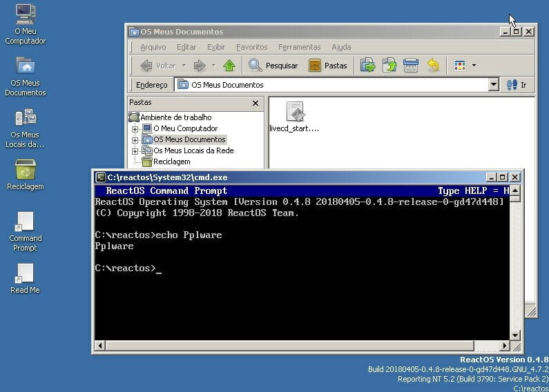Minimize the OS Meus Documentos window
549x392 pixels.
(x=505, y=32)
